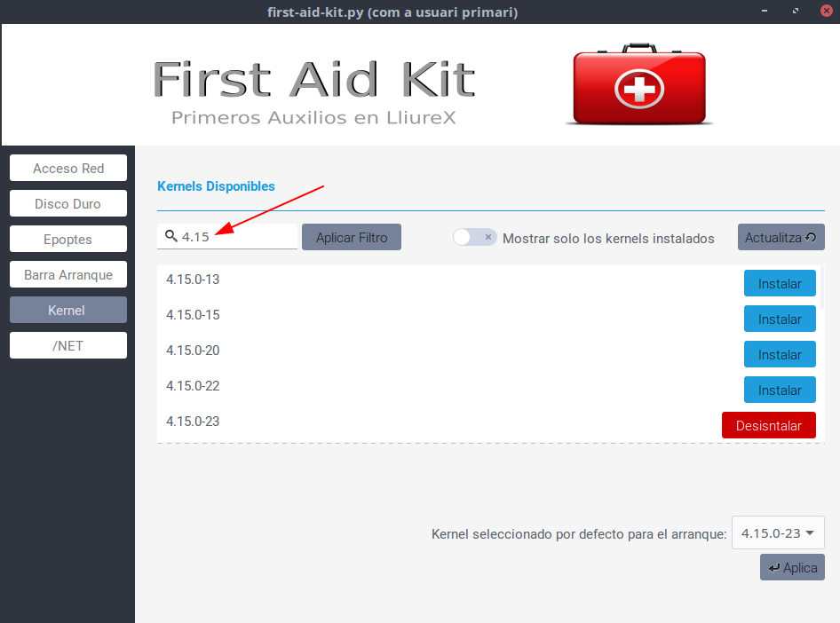Install kernel 4.15.0-15
The width and height of the screenshot is (840, 623).
click(780, 319)
